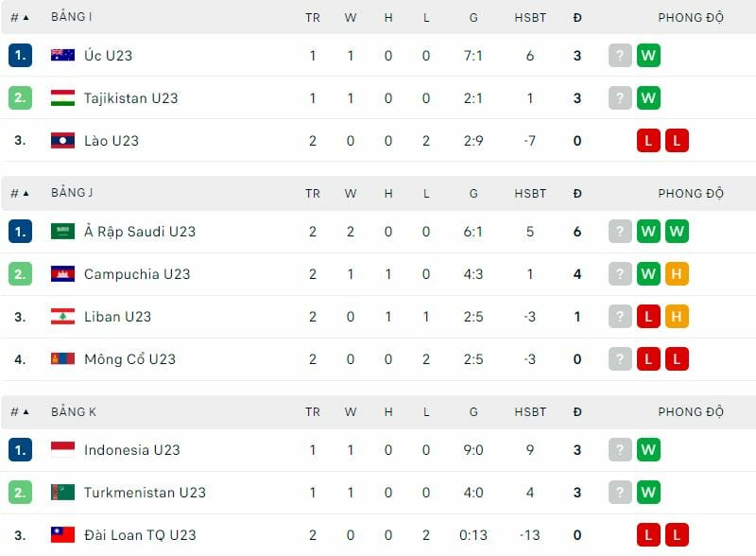Click the Lebanon flag icon
756x556 pixels.
[62, 316]
